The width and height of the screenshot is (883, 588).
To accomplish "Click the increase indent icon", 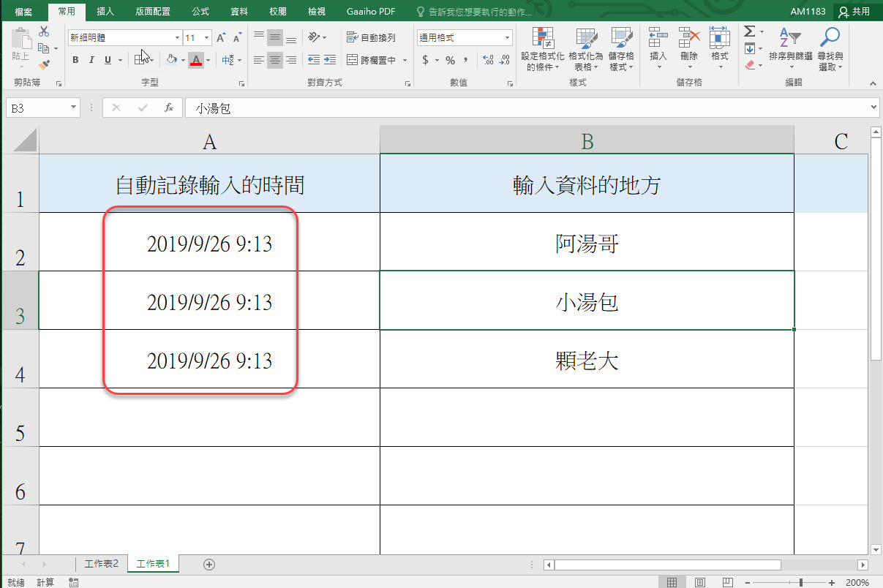I will [x=330, y=60].
